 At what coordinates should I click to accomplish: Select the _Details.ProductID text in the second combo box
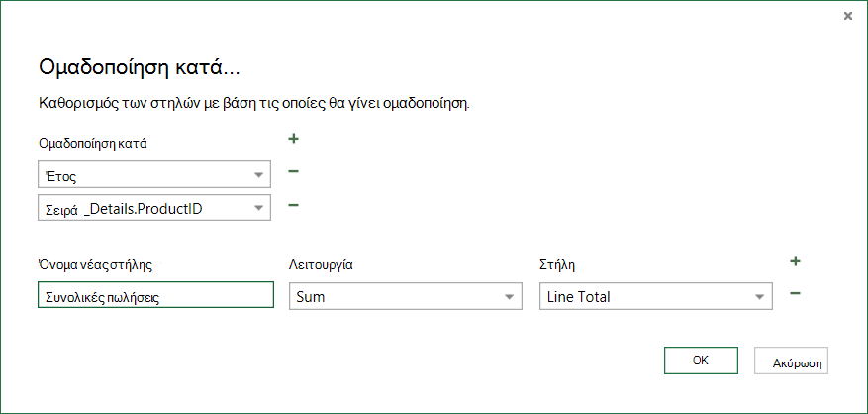[x=143, y=210]
